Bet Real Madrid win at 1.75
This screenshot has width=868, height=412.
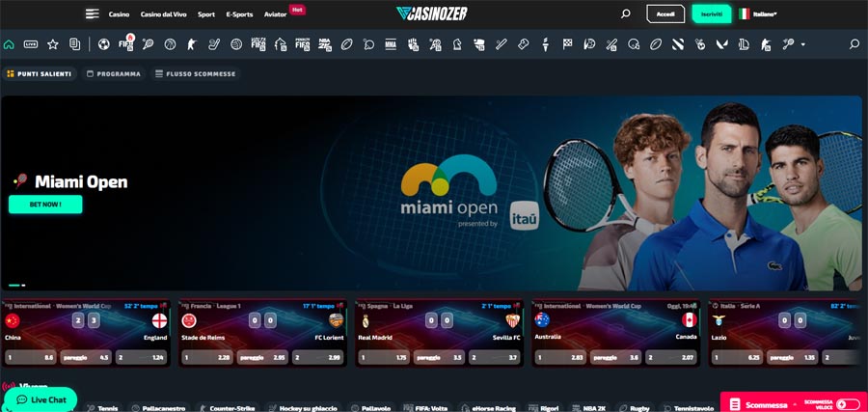(384, 358)
